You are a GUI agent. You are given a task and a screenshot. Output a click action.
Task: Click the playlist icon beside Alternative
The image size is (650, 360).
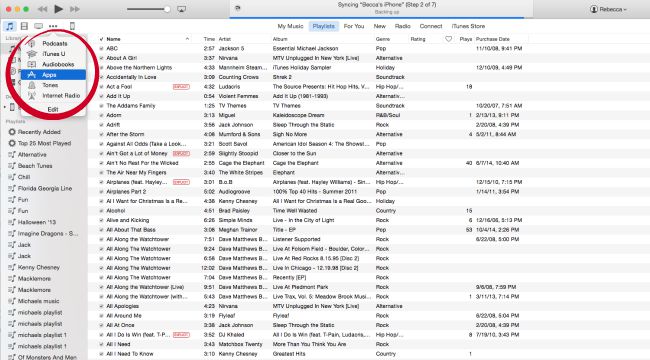[x=12, y=154]
